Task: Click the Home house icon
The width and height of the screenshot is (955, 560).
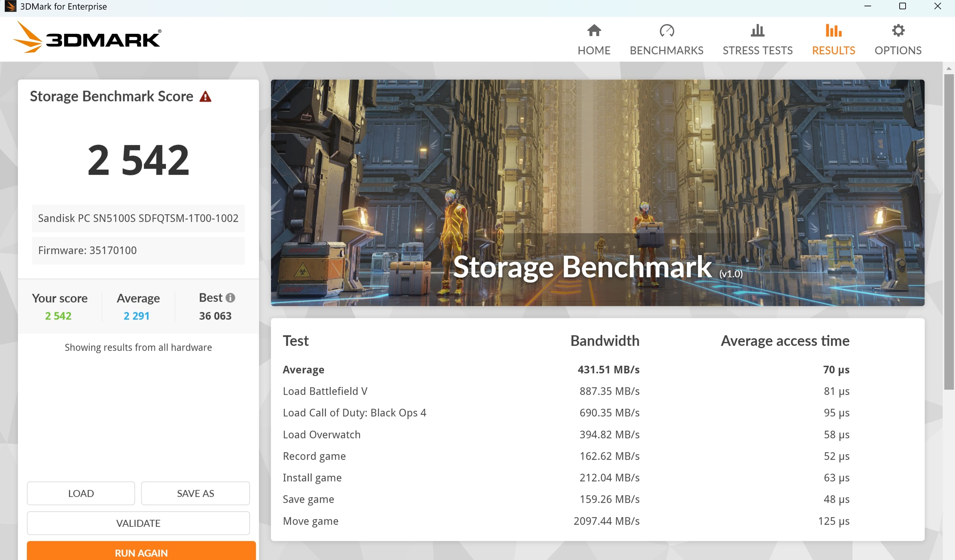Action: (x=594, y=30)
